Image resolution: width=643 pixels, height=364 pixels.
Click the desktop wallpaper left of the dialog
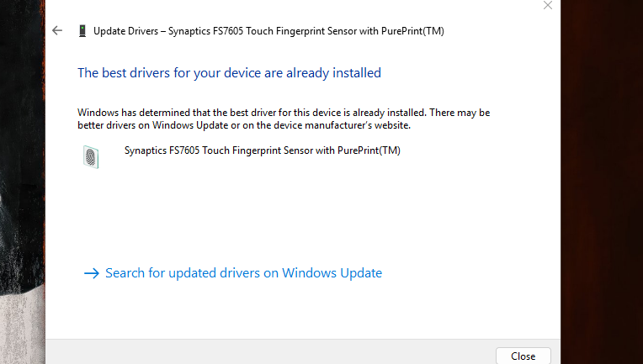click(22, 168)
